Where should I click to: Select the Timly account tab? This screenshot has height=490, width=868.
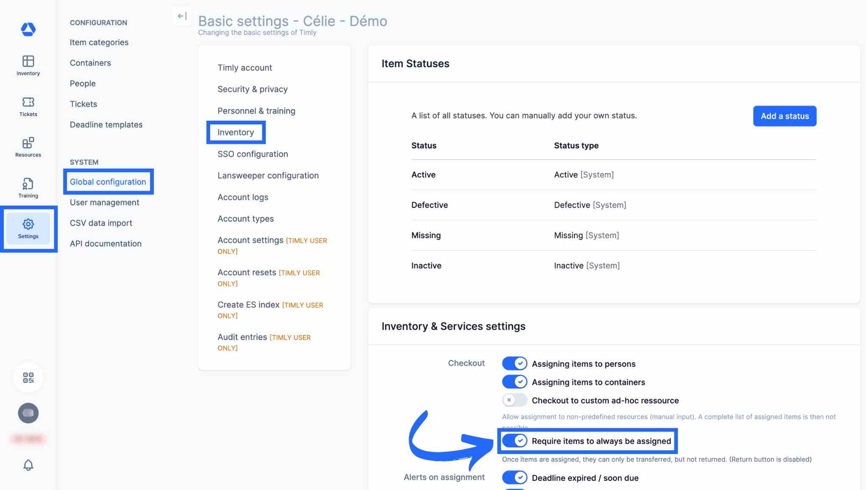pos(245,68)
